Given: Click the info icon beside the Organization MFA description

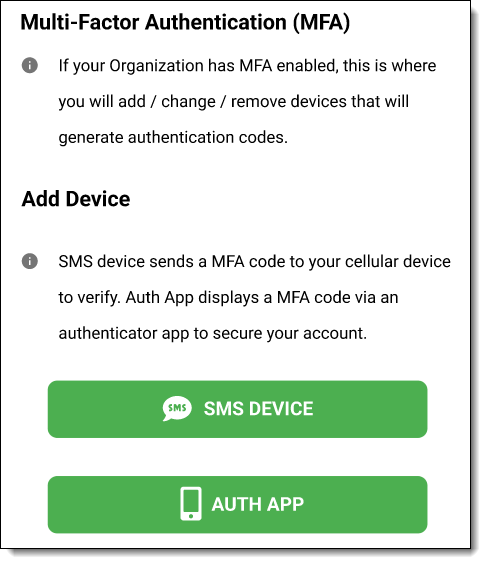Looking at the screenshot, I should 30,65.
